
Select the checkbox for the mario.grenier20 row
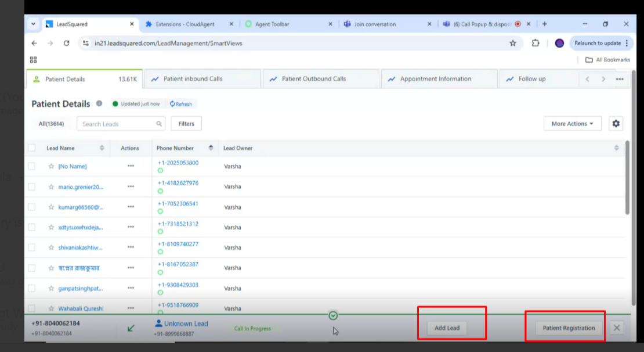(x=32, y=187)
